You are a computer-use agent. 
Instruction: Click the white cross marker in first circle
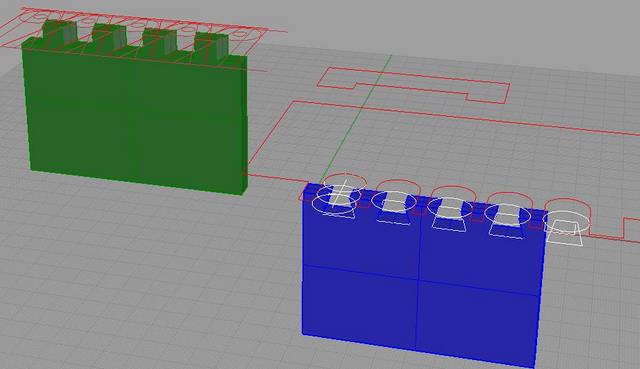339,193
